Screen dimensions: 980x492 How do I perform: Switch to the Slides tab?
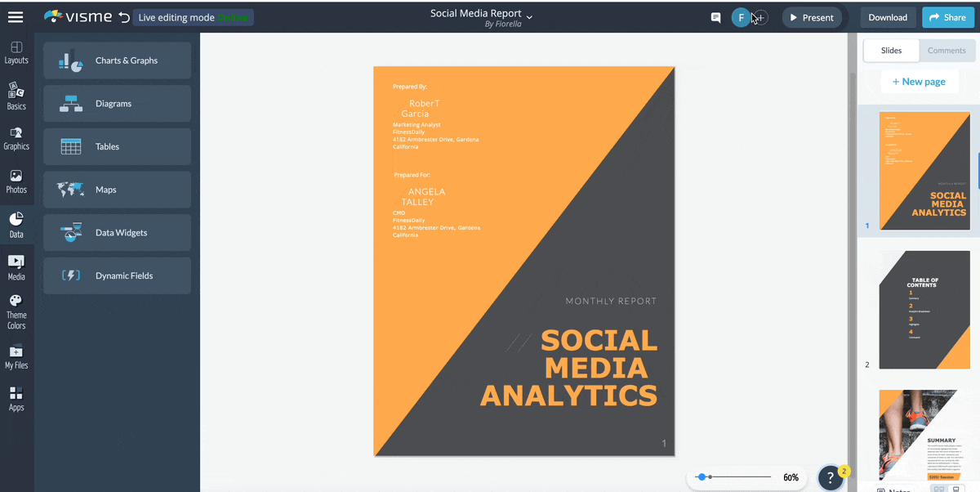pyautogui.click(x=891, y=51)
